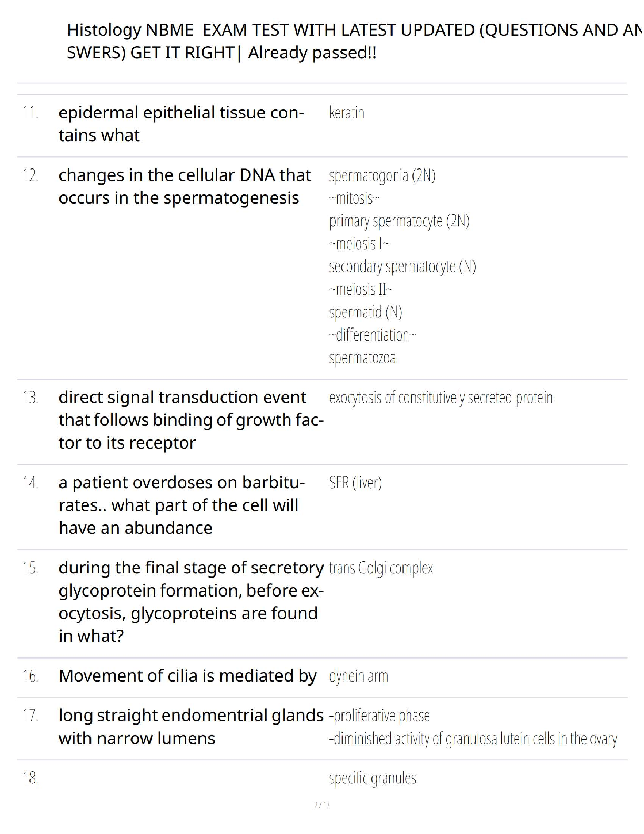The image size is (644, 834).
Task: Click the number 18 row label
Action: (x=30, y=778)
